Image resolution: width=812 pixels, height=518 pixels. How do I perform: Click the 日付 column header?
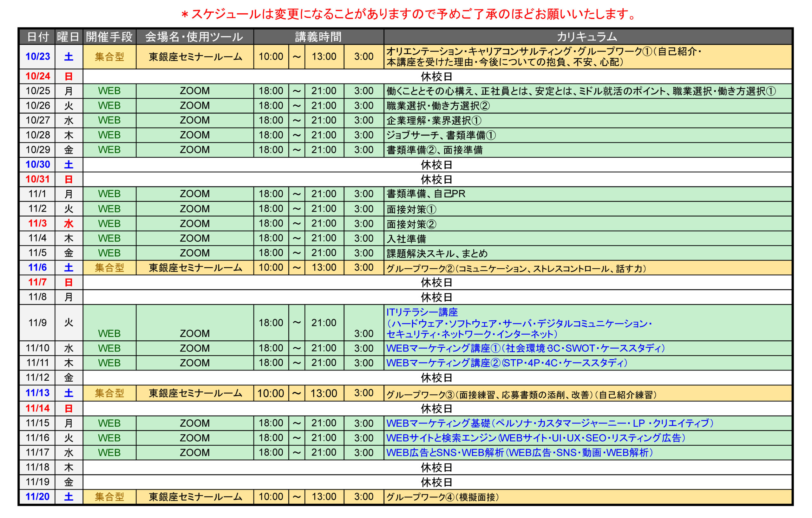tap(37, 37)
